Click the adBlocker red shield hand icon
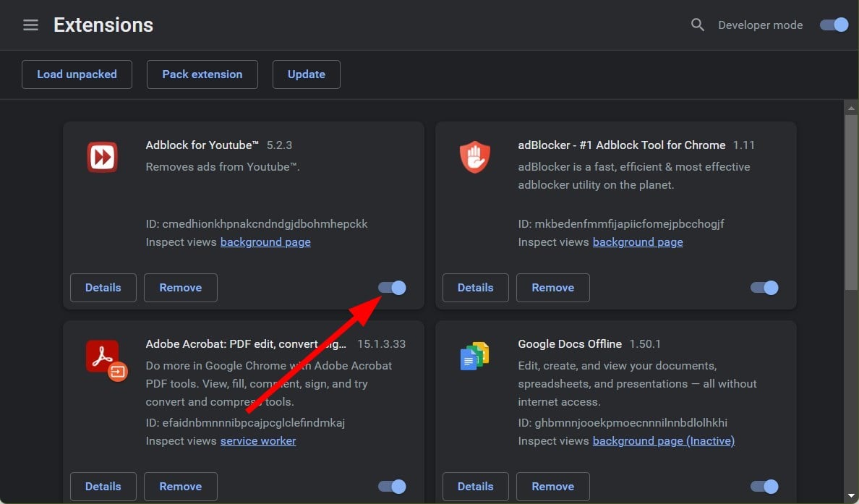Image resolution: width=859 pixels, height=504 pixels. (475, 157)
